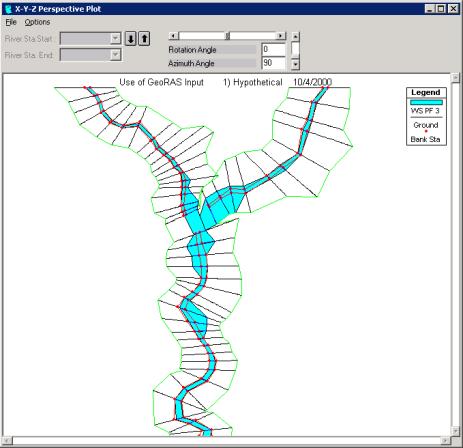This screenshot has height=448, width=463.
Task: Click the horizontal scrollbar right arrow
Action: 445,441
